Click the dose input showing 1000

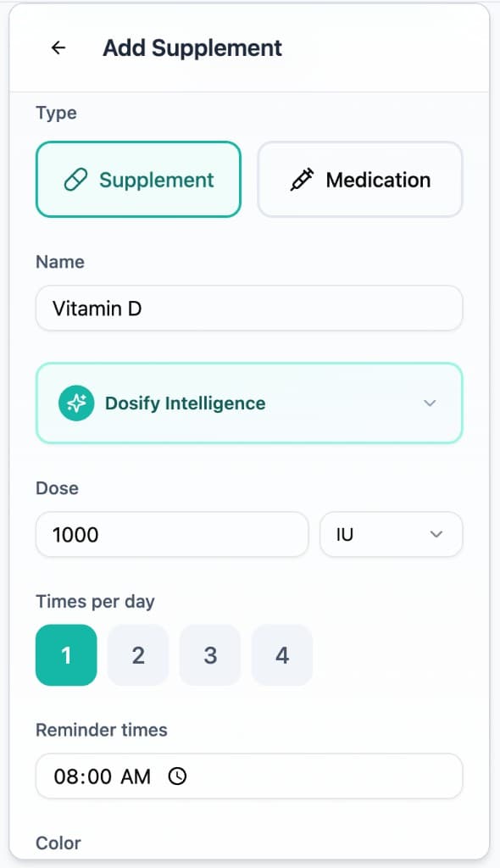(x=171, y=534)
